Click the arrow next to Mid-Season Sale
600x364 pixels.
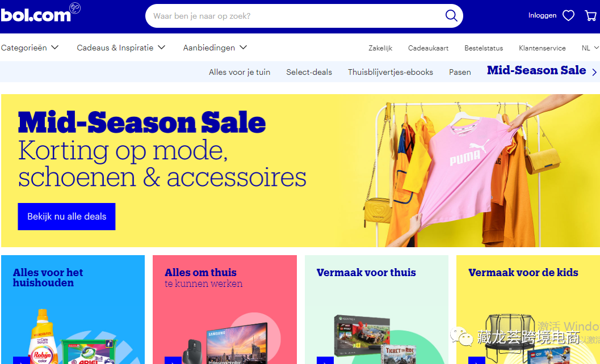(x=594, y=72)
